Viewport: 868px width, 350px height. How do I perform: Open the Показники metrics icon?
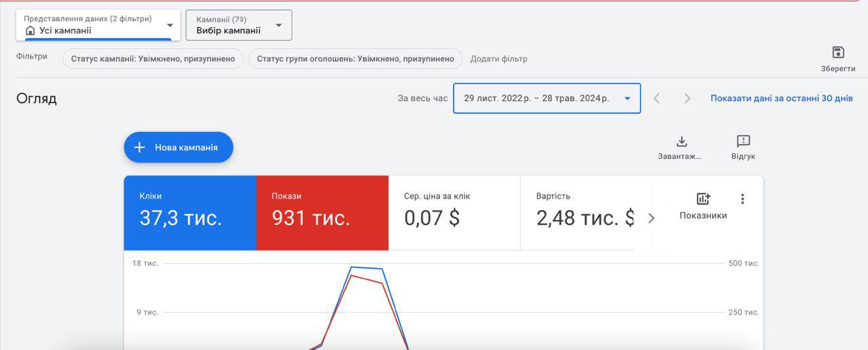703,199
